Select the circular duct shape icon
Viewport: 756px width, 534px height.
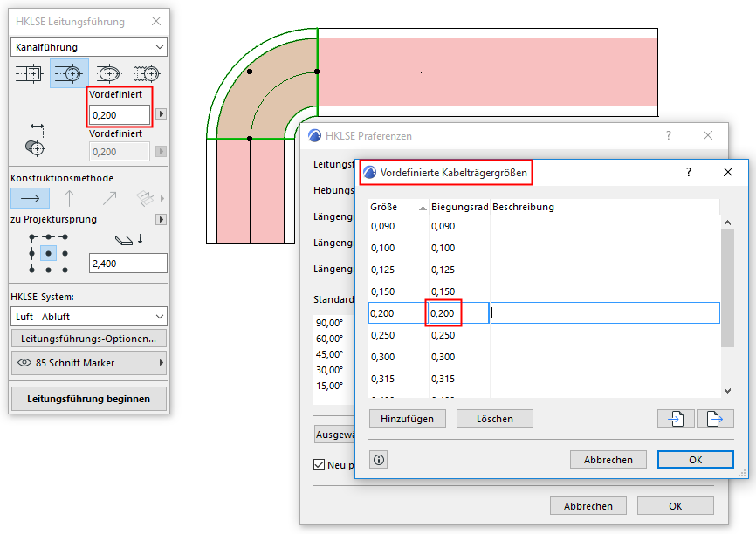69,74
